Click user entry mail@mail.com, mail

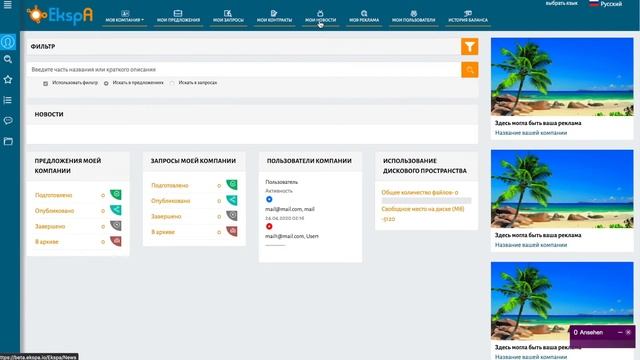(x=290, y=209)
